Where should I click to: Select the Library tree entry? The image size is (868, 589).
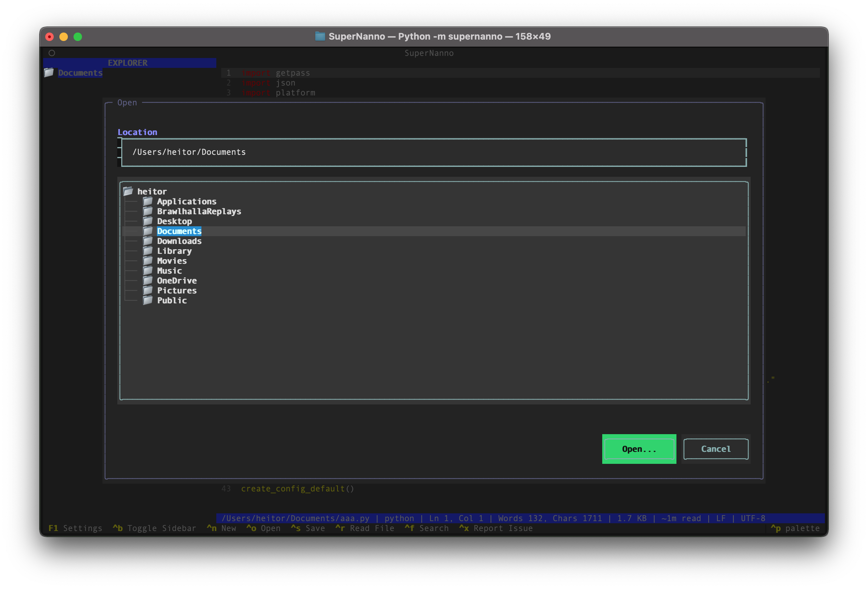[x=175, y=251]
